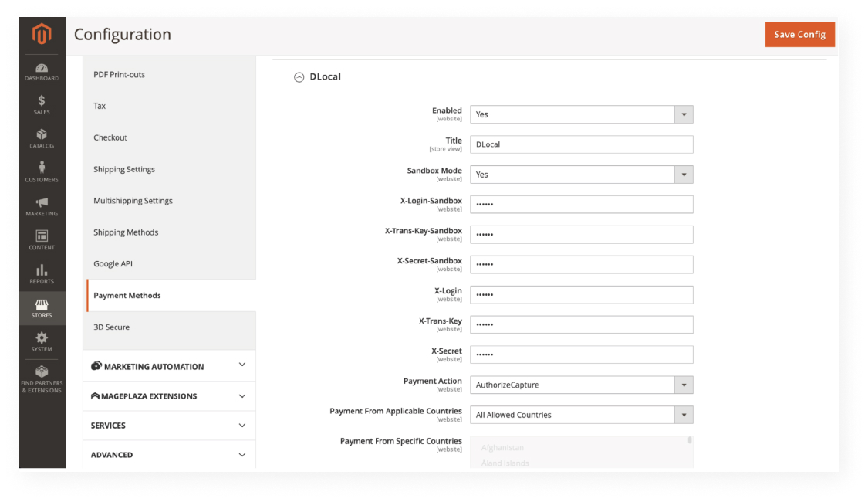Open Payment From Applicable Countries dropdown

tap(581, 415)
